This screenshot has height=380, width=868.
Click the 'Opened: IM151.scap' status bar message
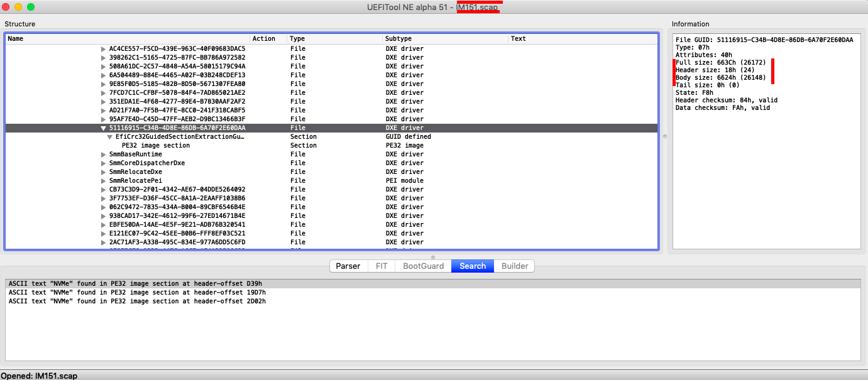click(x=39, y=376)
